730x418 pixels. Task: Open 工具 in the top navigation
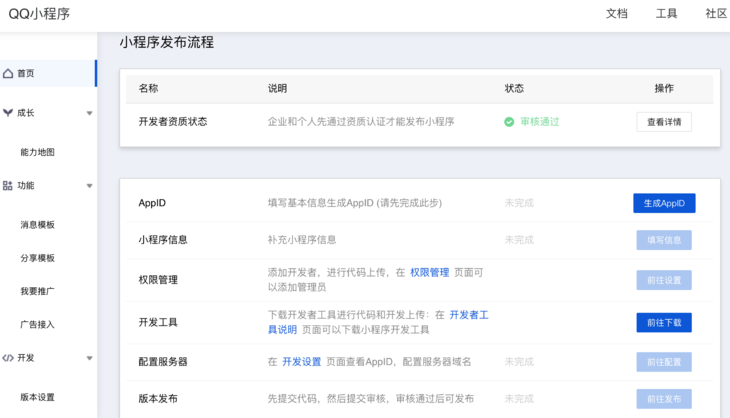pyautogui.click(x=666, y=13)
